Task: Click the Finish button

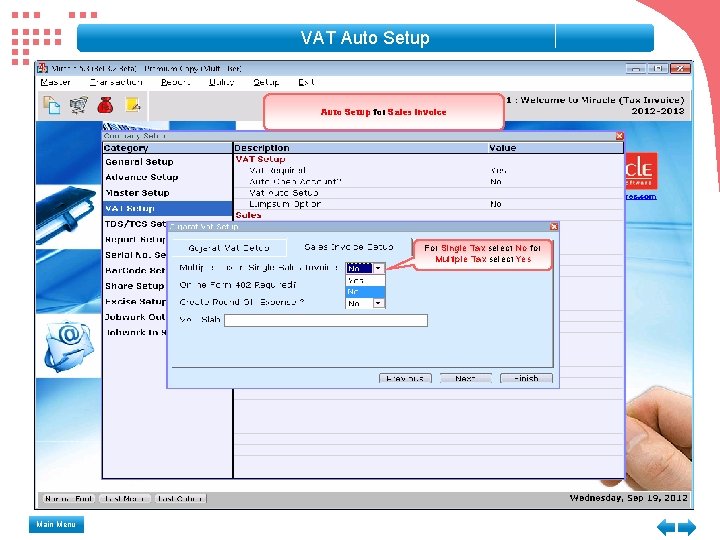Action: [526, 378]
